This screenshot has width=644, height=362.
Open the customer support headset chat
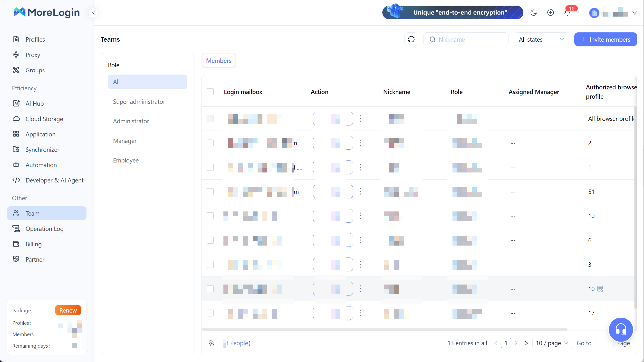pyautogui.click(x=621, y=330)
